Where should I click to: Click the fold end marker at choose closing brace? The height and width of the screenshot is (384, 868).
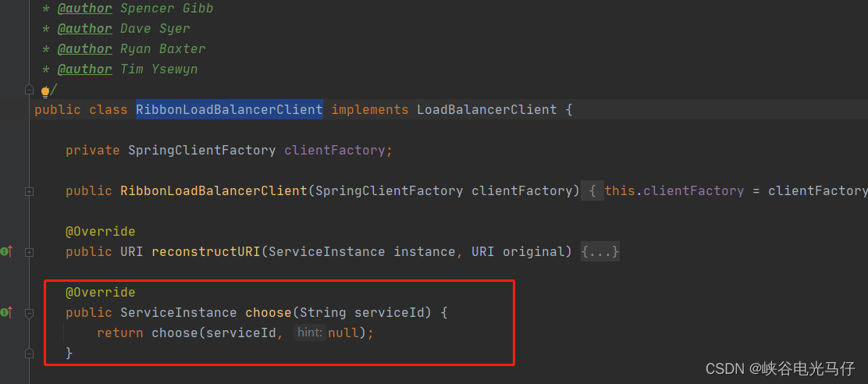[30, 353]
